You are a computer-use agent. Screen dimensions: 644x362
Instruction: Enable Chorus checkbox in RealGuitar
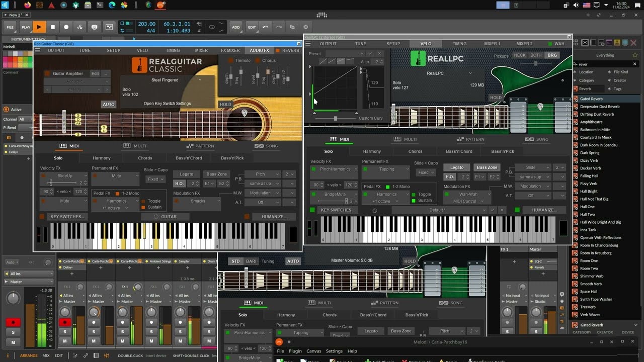point(258,61)
